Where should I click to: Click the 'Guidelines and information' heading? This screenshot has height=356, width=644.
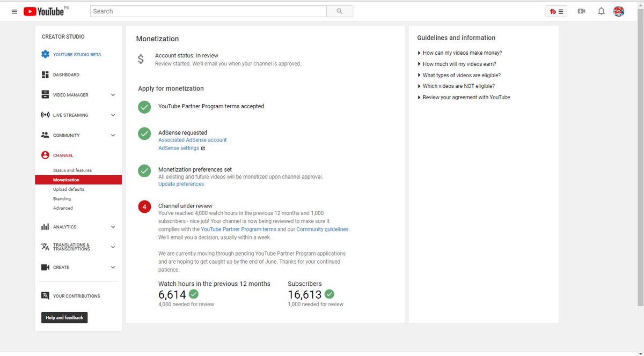(456, 38)
